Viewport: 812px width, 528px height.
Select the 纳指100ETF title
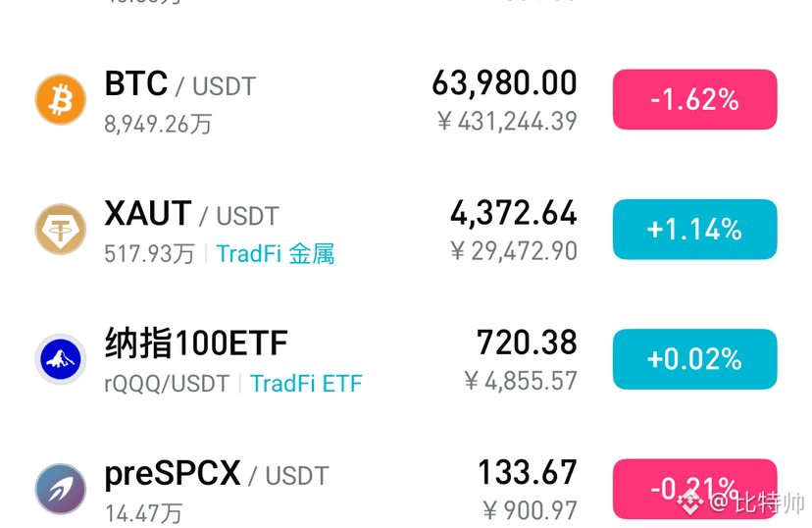click(x=196, y=343)
